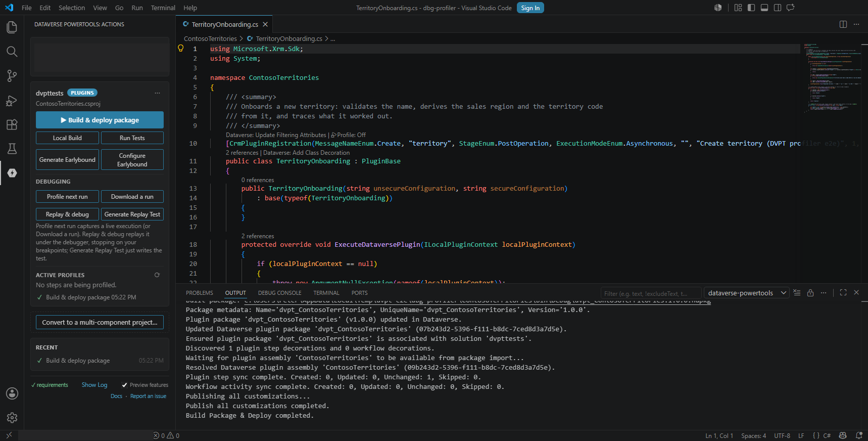
Task: Open the Run and Debug view
Action: [12, 100]
